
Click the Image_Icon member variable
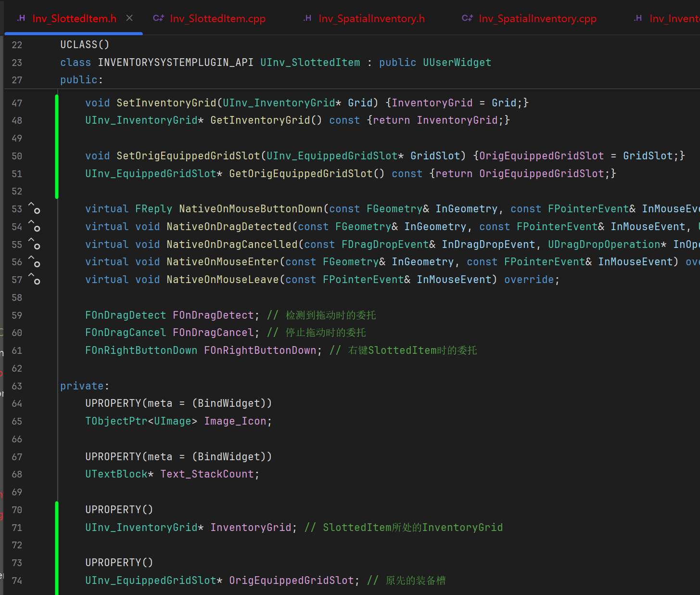click(x=235, y=421)
